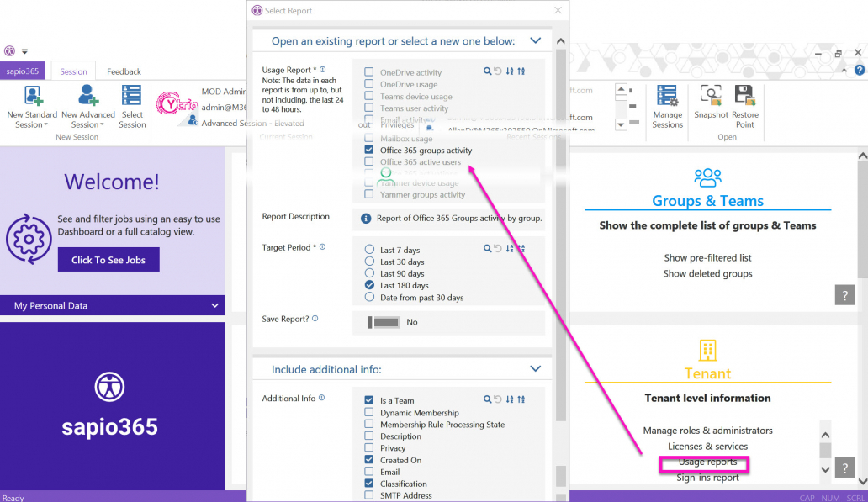Open Manage Sessions in the ribbon

[667, 106]
